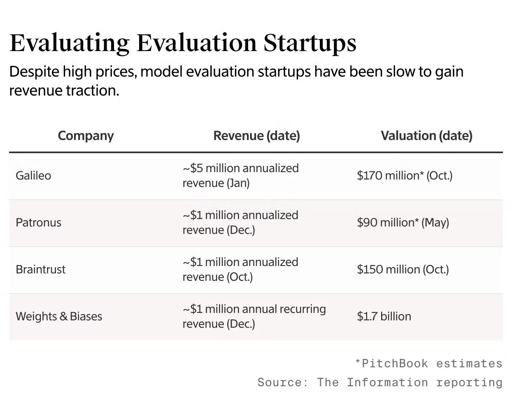
Task: Click the dark divider line under column headers
Action: click(x=256, y=152)
